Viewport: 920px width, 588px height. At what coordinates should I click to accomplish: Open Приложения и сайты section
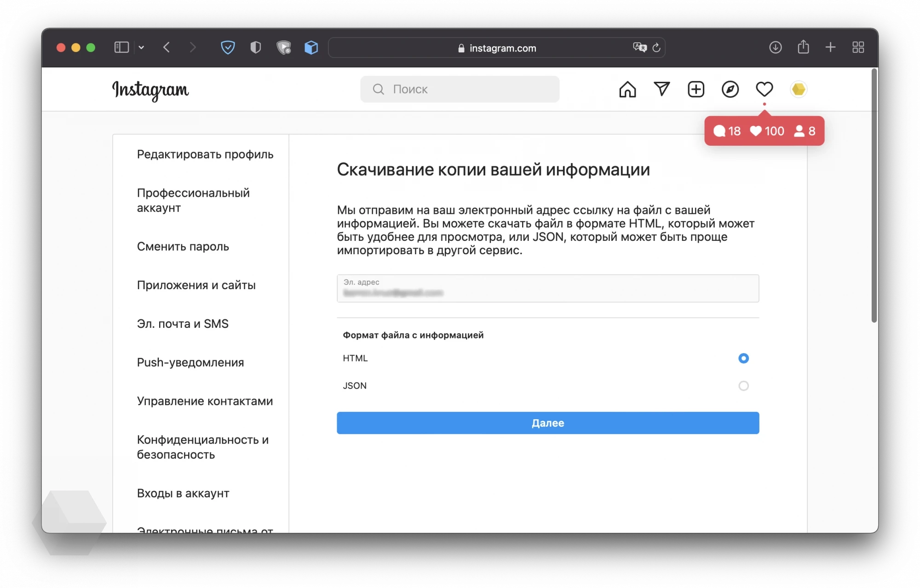(196, 285)
